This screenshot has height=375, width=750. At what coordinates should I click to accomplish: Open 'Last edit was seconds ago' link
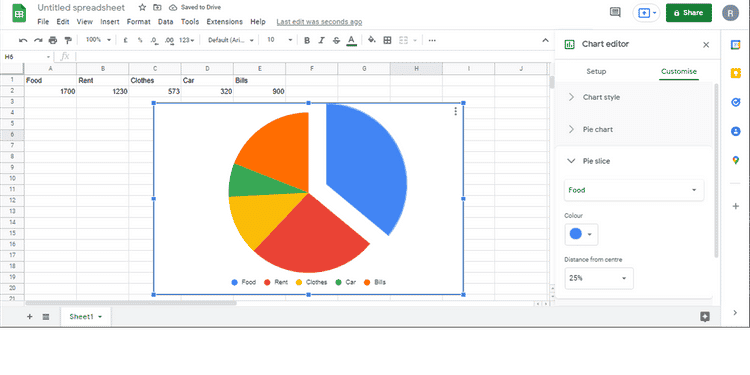point(319,22)
